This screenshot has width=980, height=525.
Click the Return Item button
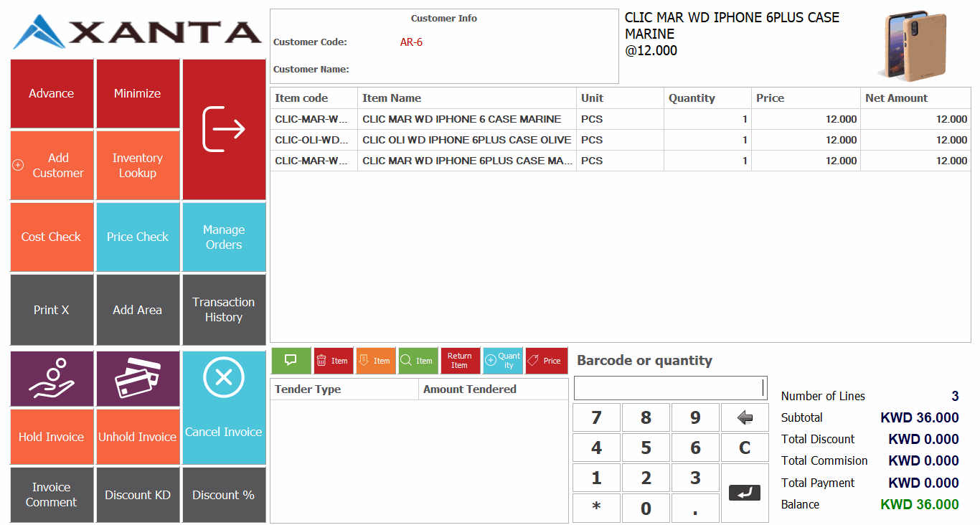(x=461, y=361)
